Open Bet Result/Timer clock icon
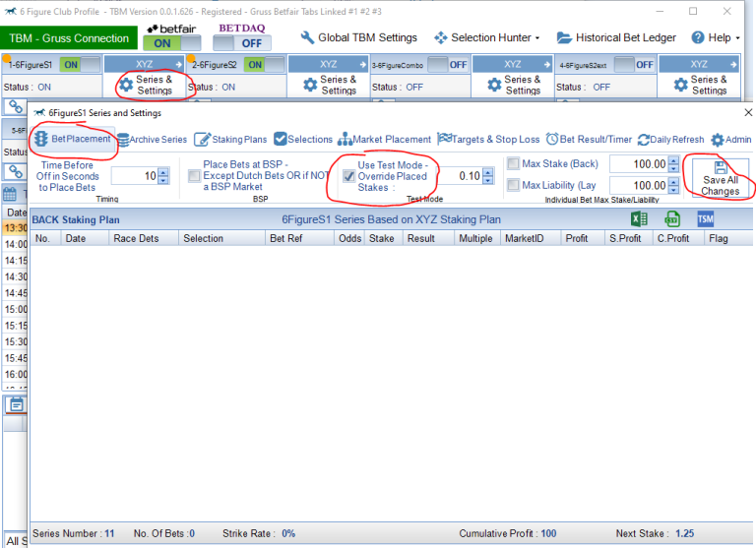This screenshot has width=756, height=548. coord(552,140)
